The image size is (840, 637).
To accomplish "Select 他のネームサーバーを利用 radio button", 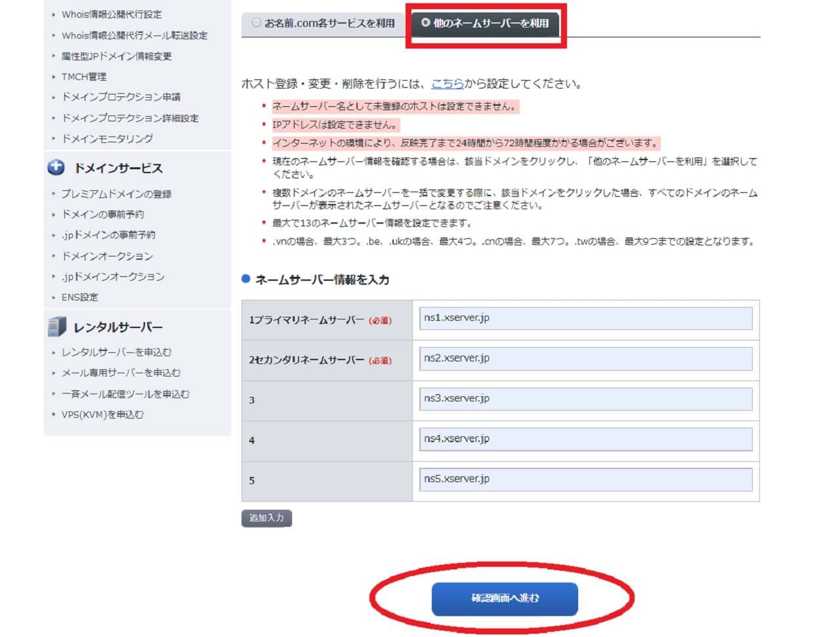I will [x=425, y=23].
